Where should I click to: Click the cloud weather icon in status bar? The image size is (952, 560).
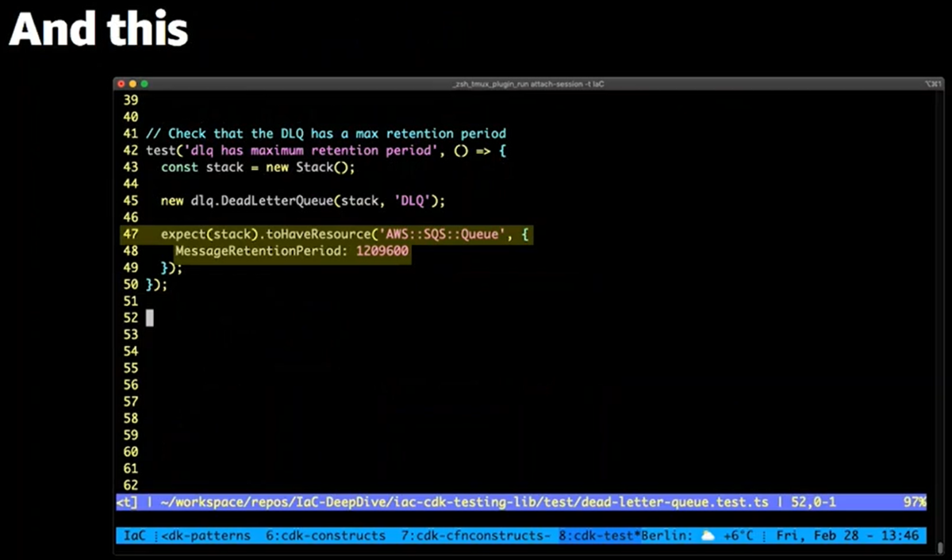click(x=707, y=535)
